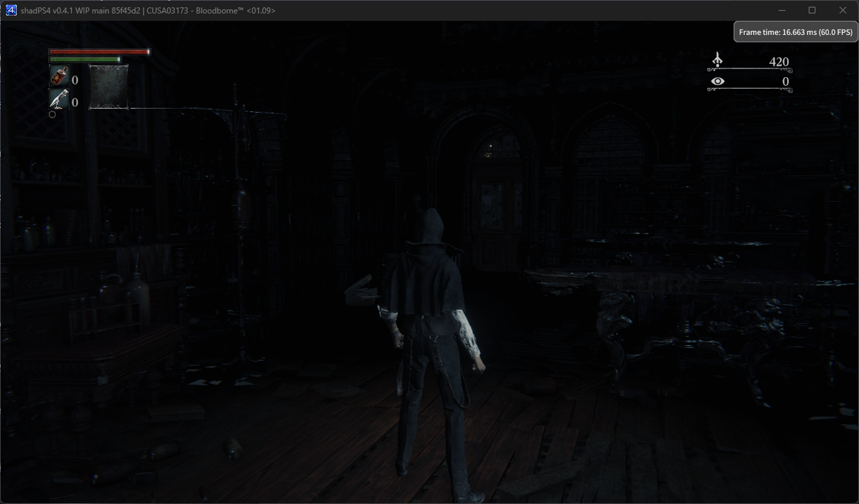Click the window title text shadPS4 Bloodborne
The width and height of the screenshot is (859, 504).
pos(148,10)
